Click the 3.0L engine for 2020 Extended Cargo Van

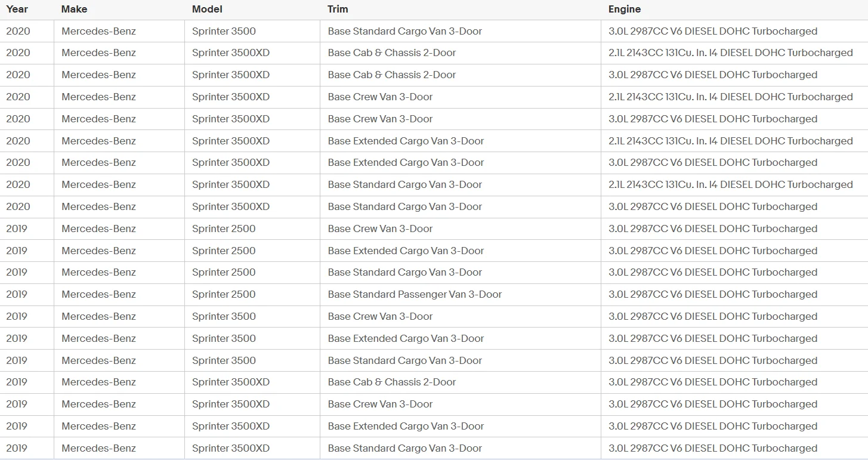click(x=713, y=162)
